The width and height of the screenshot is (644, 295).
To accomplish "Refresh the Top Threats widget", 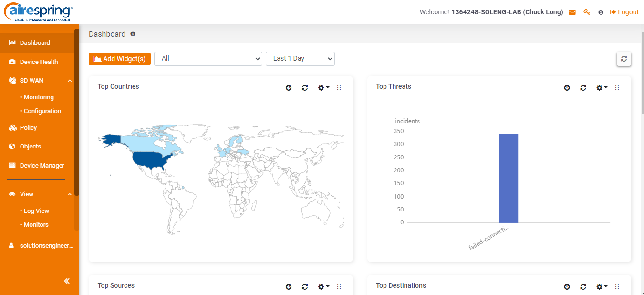I will (583, 88).
